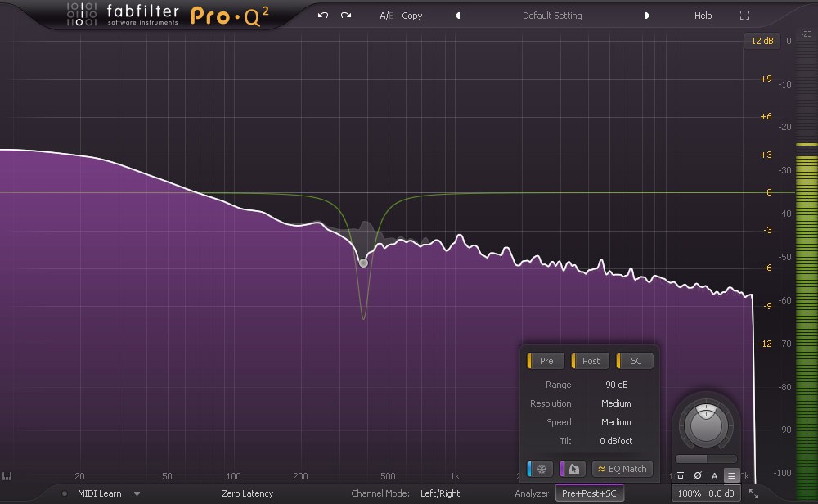Go to the next preset arrow

[x=647, y=16]
